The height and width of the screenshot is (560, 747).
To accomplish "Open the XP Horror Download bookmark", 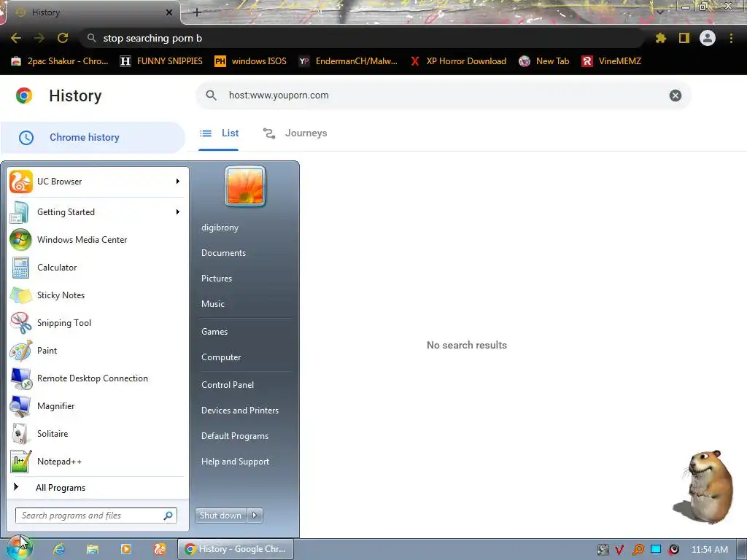I will (458, 61).
